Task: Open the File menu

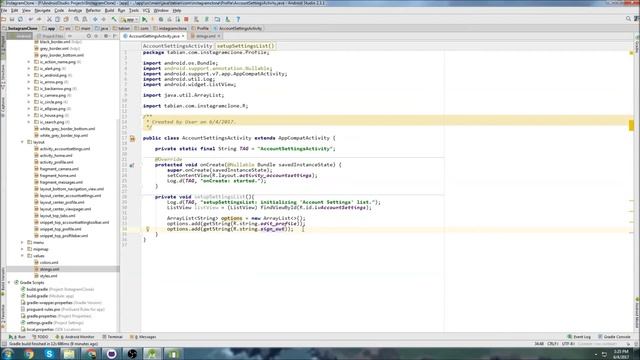Action: click(4, 10)
